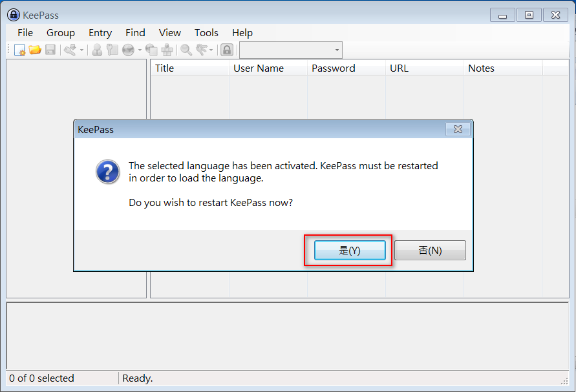Screen dimensions: 576x392
Task: Click the 是(Y) button to restart KeePass
Action: (x=350, y=251)
